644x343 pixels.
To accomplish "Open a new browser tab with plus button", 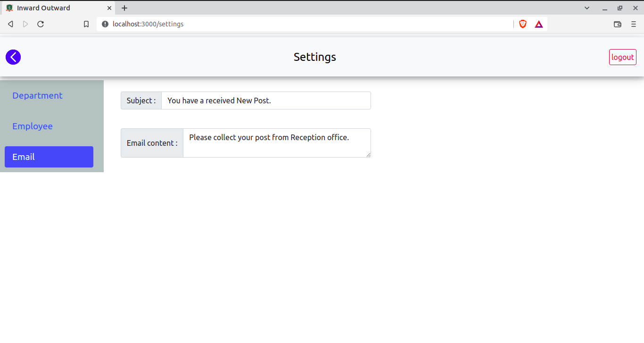I will 124,8.
